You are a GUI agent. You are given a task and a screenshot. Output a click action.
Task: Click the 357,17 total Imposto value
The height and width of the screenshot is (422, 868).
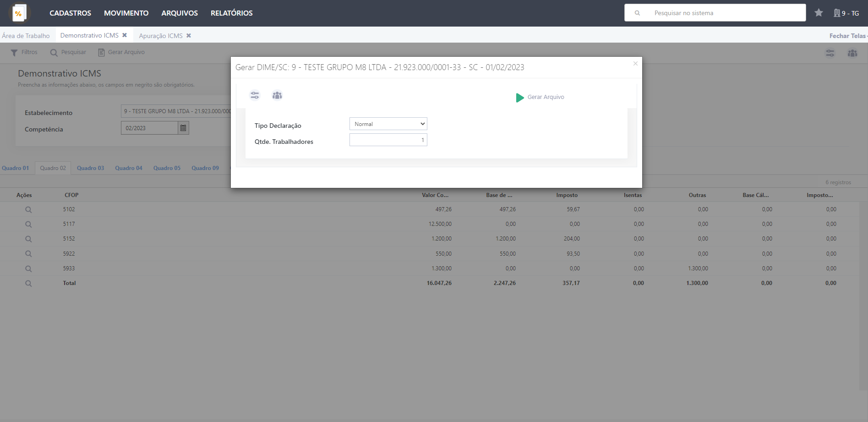(x=571, y=283)
